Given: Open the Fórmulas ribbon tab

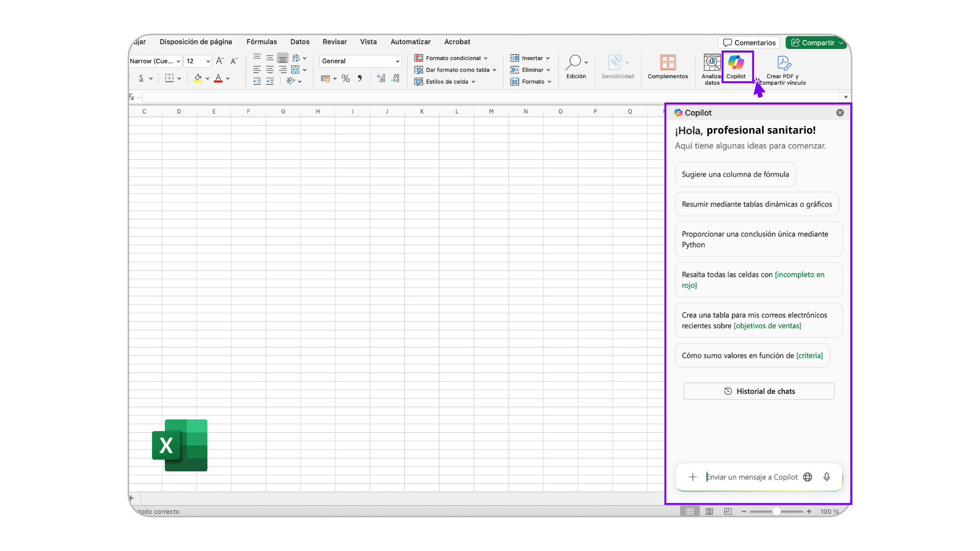Looking at the screenshot, I should point(261,42).
